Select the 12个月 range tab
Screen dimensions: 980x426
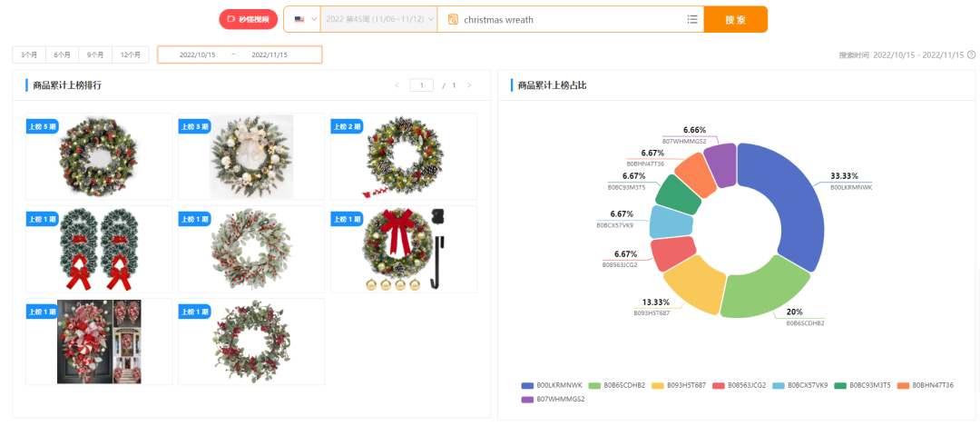point(131,55)
